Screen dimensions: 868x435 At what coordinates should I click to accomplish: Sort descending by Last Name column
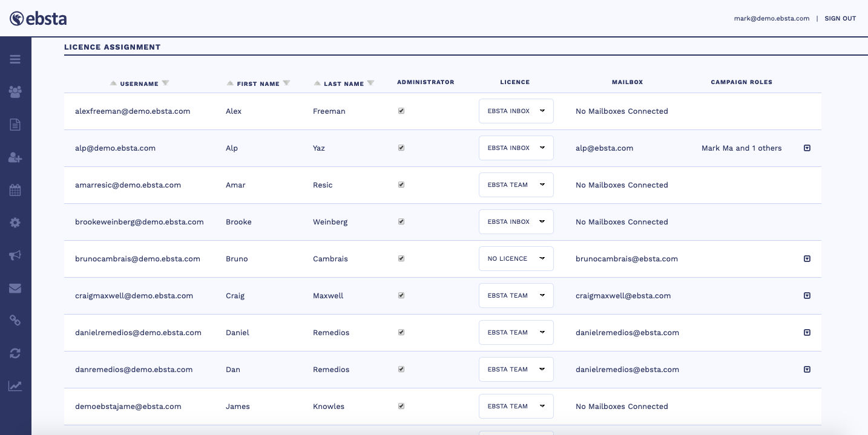[370, 83]
